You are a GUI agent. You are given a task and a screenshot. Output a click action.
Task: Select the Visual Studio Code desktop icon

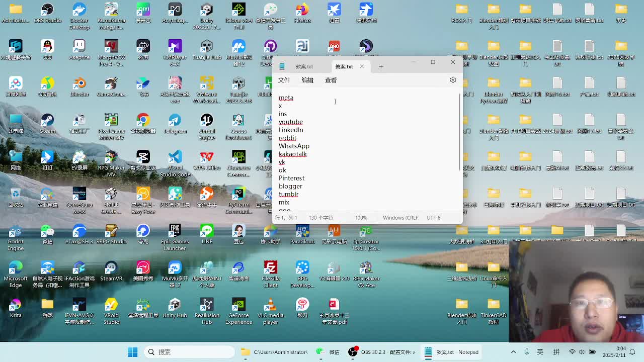[x=175, y=163]
